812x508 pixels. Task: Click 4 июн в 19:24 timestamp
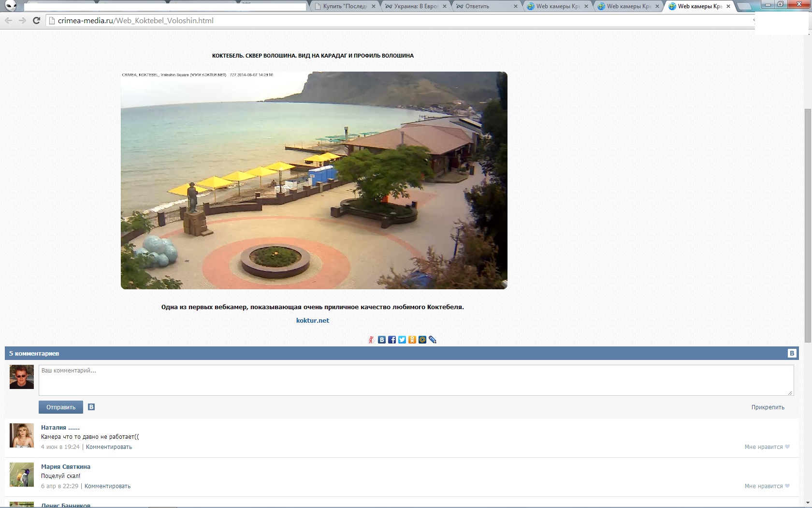click(60, 447)
